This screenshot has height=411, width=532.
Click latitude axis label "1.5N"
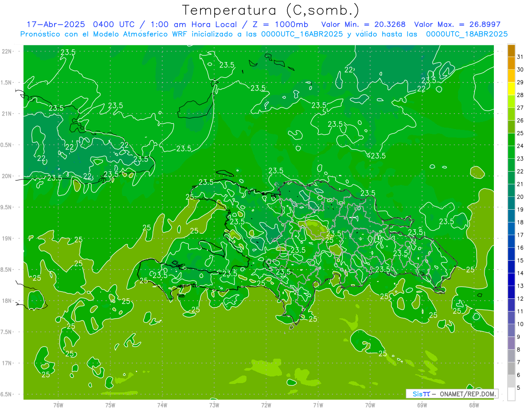6,82
